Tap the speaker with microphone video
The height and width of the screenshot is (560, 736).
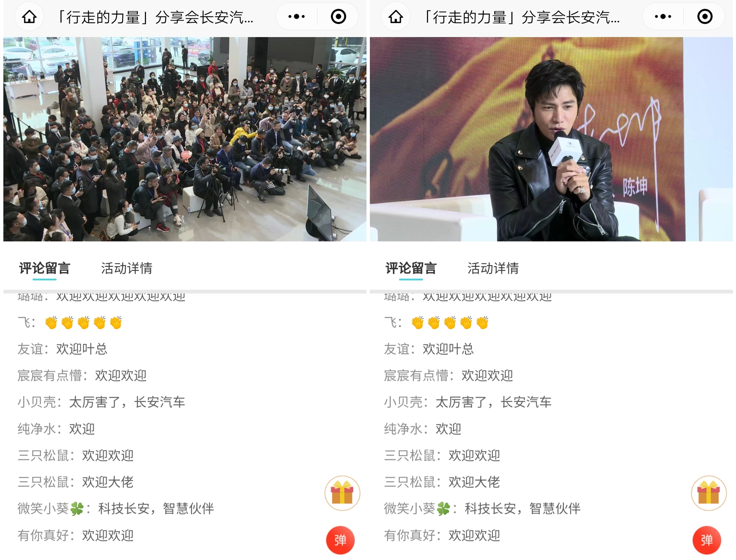551,139
